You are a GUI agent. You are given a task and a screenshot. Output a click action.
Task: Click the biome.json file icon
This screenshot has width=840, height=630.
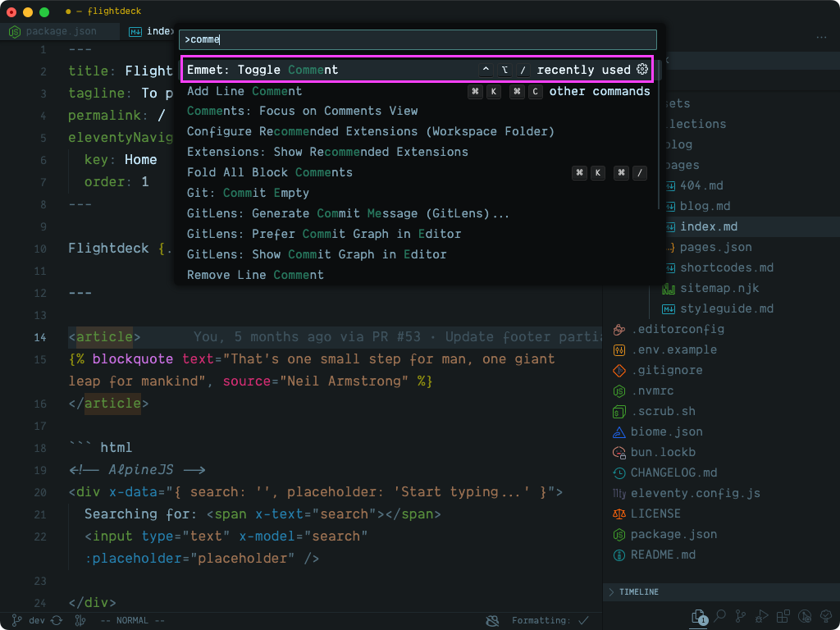(x=619, y=431)
